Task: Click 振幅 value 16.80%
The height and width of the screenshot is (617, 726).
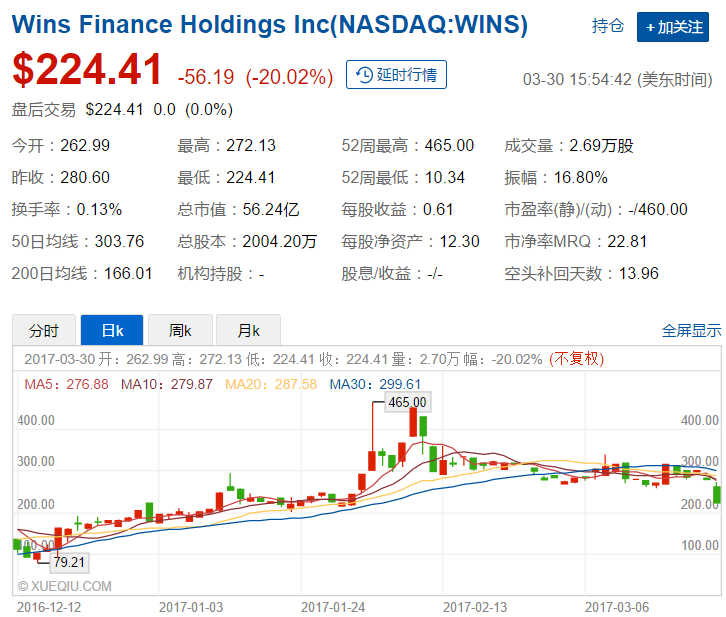Action: point(581,177)
